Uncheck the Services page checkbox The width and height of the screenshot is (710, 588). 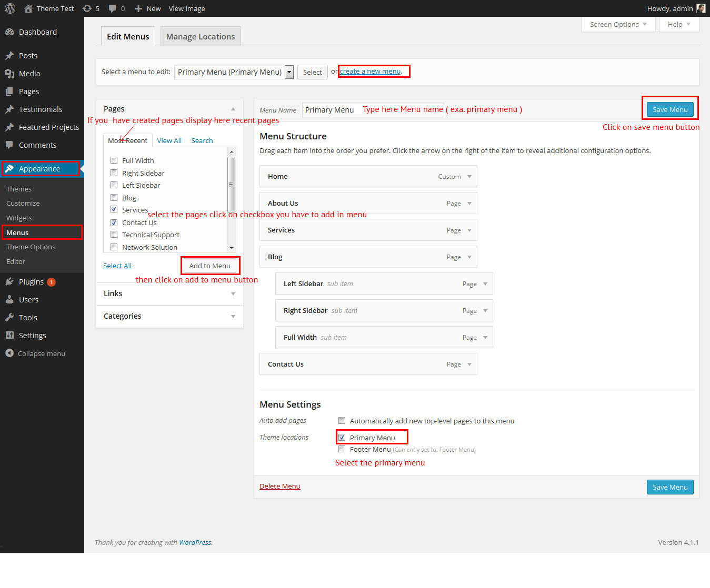(114, 210)
